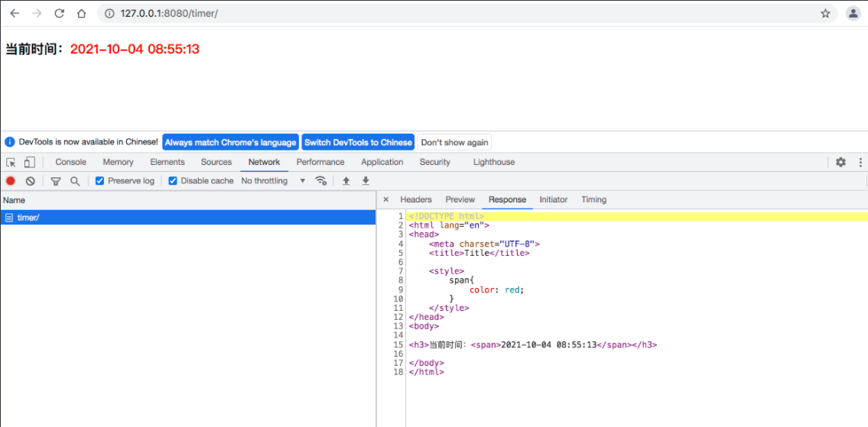868x427 pixels.
Task: Open the No throttling dropdown
Action: tap(274, 181)
